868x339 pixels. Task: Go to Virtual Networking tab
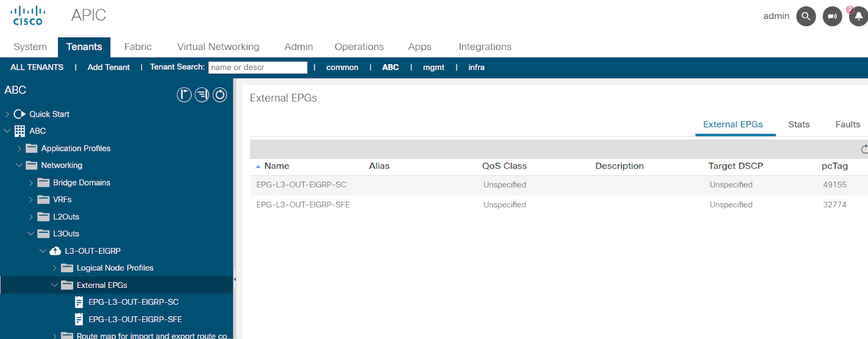point(218,47)
